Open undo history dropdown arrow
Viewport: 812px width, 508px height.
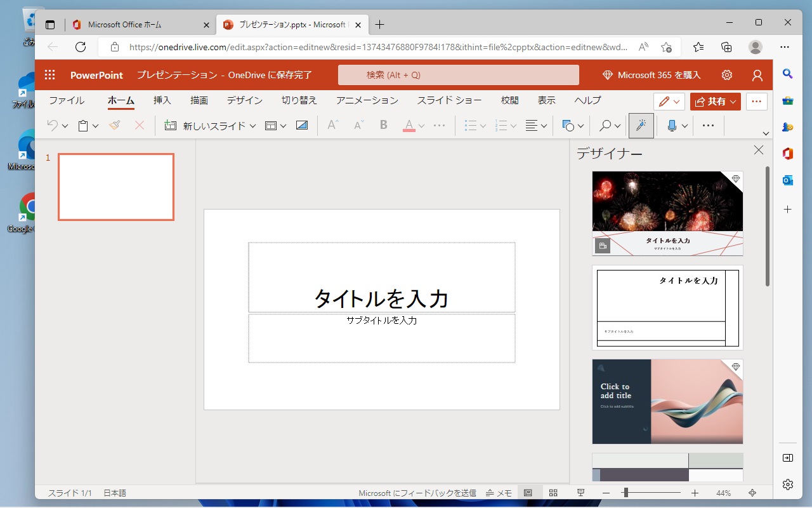65,126
